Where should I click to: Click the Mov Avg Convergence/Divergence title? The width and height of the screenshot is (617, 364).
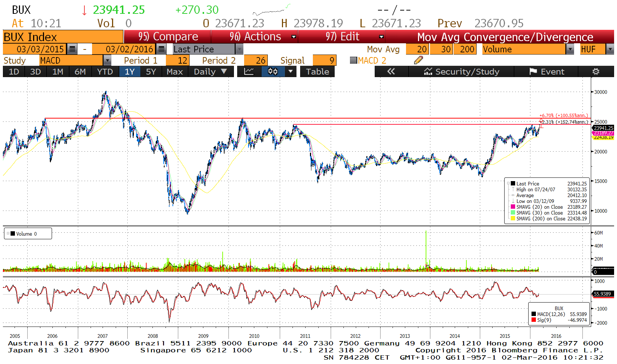click(505, 37)
